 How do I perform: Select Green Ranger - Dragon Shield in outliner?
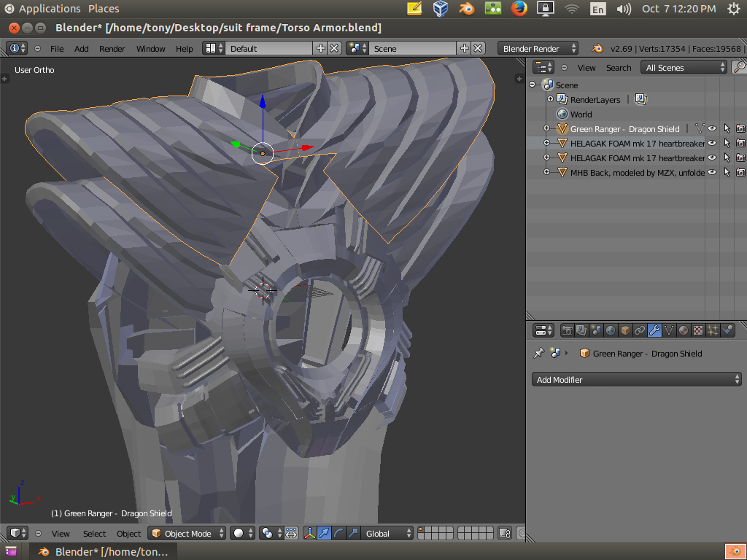(x=624, y=128)
